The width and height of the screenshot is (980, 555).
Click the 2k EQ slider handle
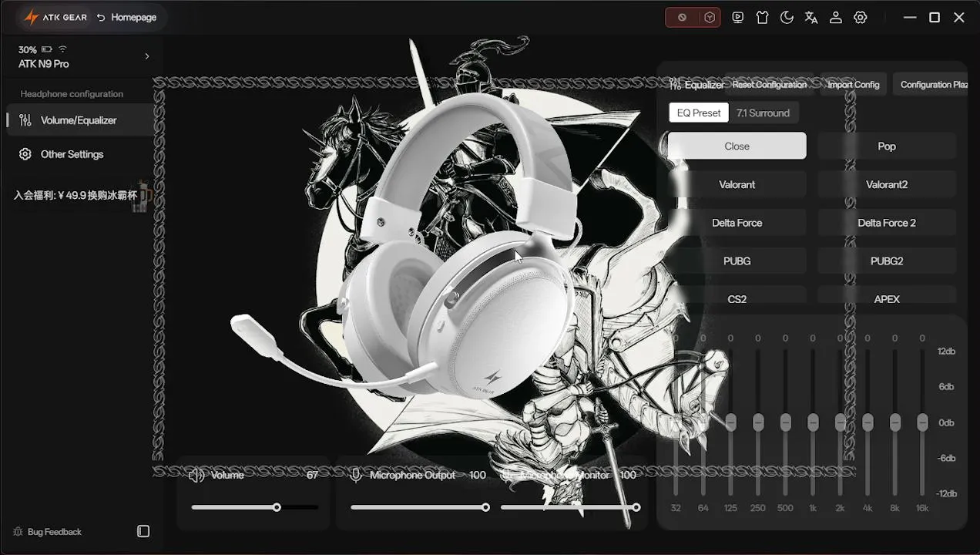click(841, 422)
